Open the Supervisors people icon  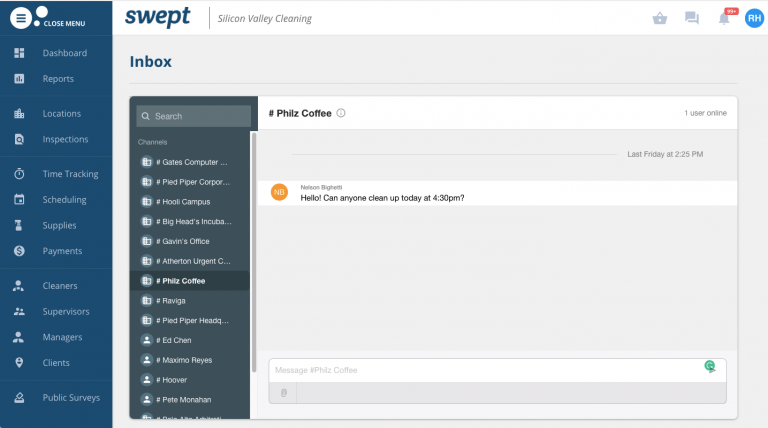[19, 311]
